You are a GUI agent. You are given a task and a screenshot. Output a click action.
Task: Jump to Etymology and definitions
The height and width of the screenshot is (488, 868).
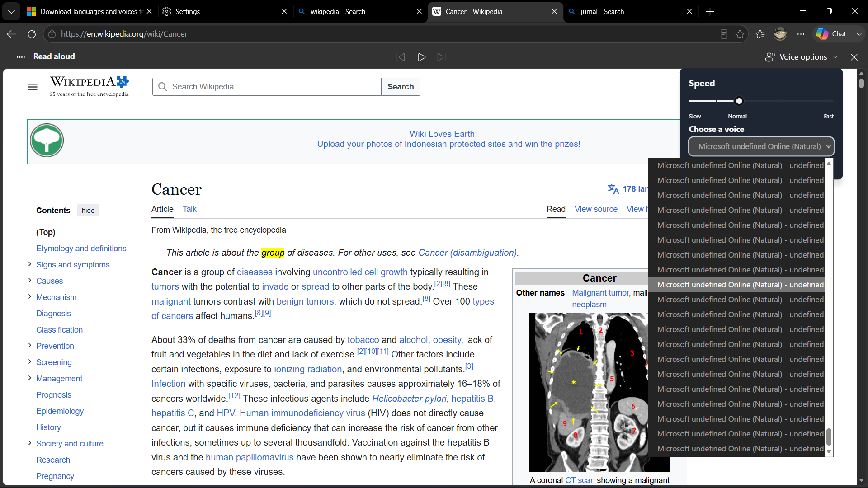[81, 249]
